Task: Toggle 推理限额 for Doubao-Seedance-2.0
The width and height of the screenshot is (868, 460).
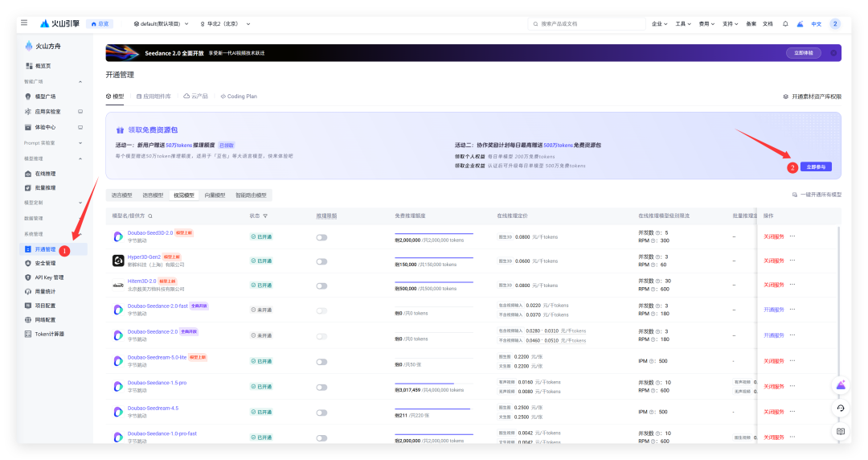Action: pyautogui.click(x=321, y=336)
